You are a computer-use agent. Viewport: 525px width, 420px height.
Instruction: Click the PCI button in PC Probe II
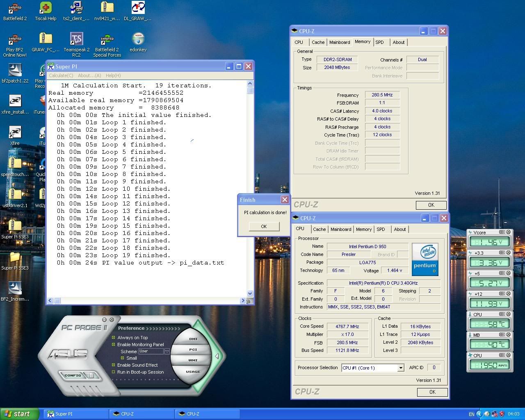193,349
